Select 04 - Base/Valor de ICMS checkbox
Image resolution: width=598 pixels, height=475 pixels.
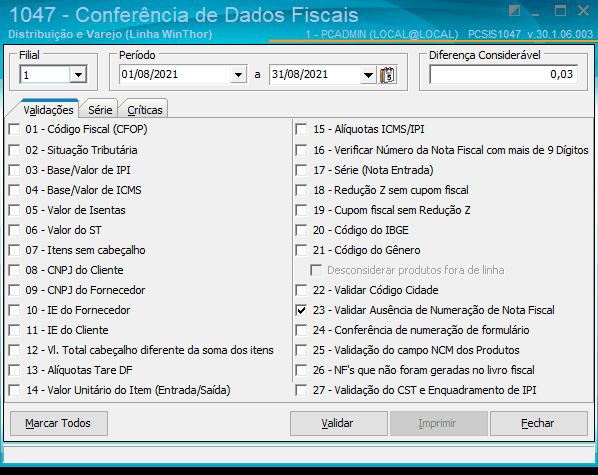point(14,190)
